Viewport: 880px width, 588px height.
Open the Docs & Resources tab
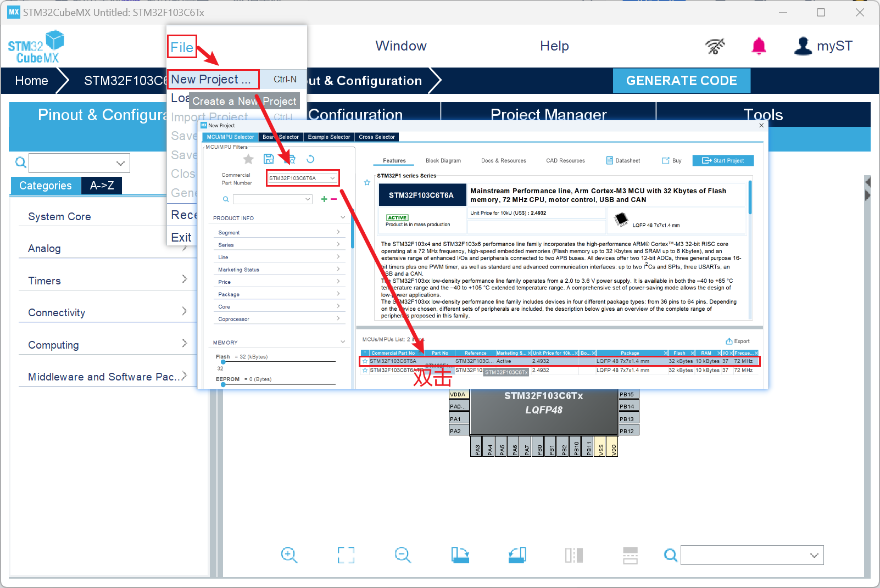[x=504, y=161]
